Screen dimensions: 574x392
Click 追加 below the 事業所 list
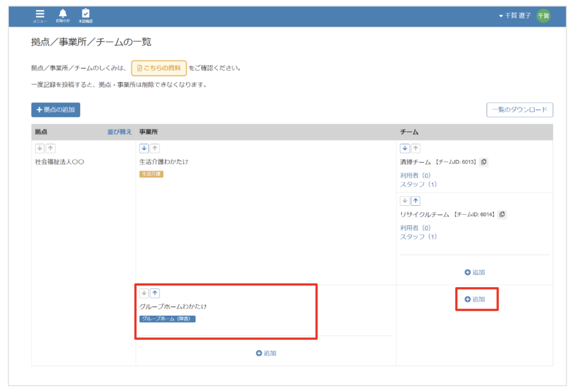pyautogui.click(x=266, y=353)
